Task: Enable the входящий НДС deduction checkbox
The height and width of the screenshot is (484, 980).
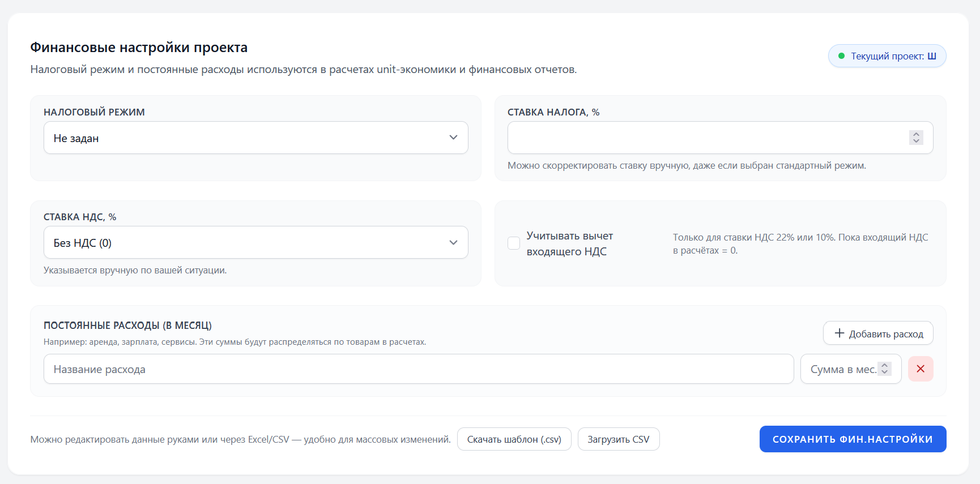Action: click(514, 243)
